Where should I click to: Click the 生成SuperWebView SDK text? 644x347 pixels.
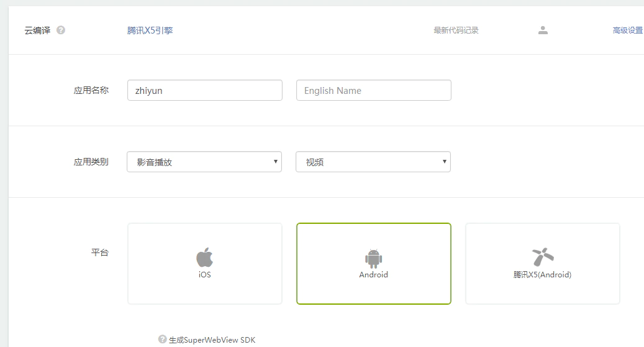pos(212,340)
